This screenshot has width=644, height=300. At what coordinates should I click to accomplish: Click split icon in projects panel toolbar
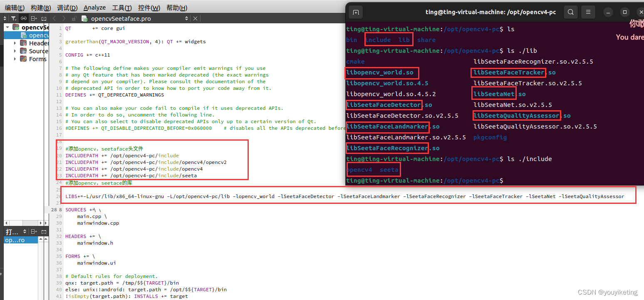(34, 18)
